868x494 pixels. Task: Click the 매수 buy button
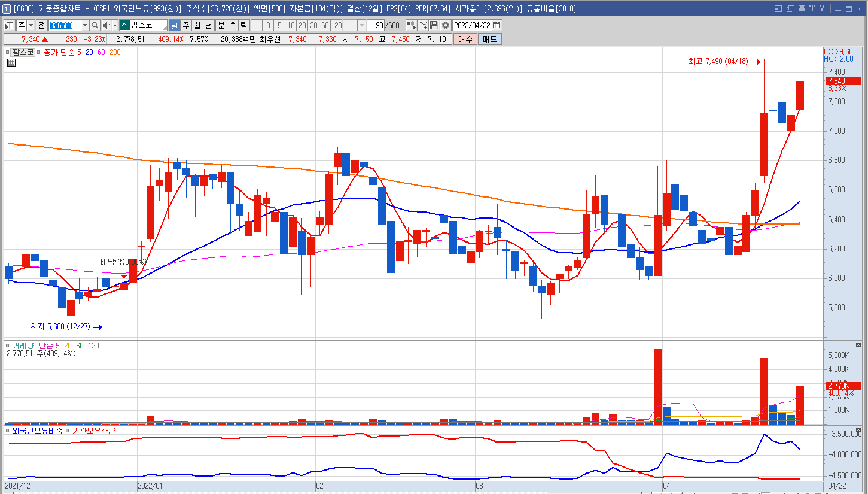(465, 39)
